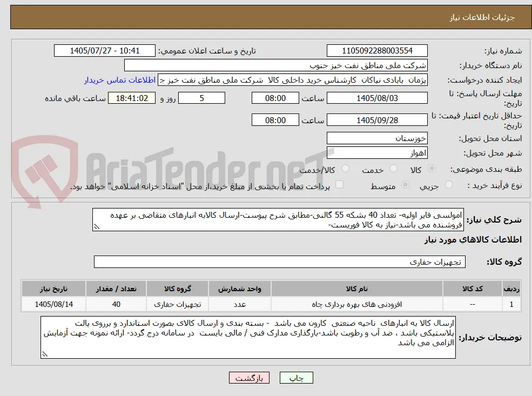Image resolution: width=532 pixels, height=396 pixels.
Task: Click the جزئیات اطلاعات نیاز header title
Action: [x=482, y=17]
